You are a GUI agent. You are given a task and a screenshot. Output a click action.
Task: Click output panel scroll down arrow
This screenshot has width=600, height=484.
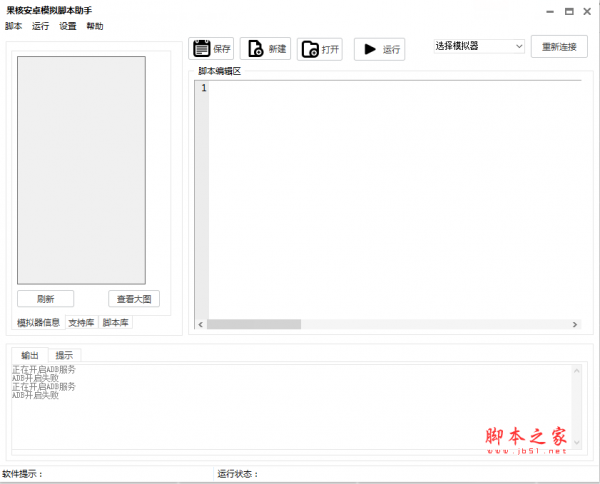click(577, 443)
